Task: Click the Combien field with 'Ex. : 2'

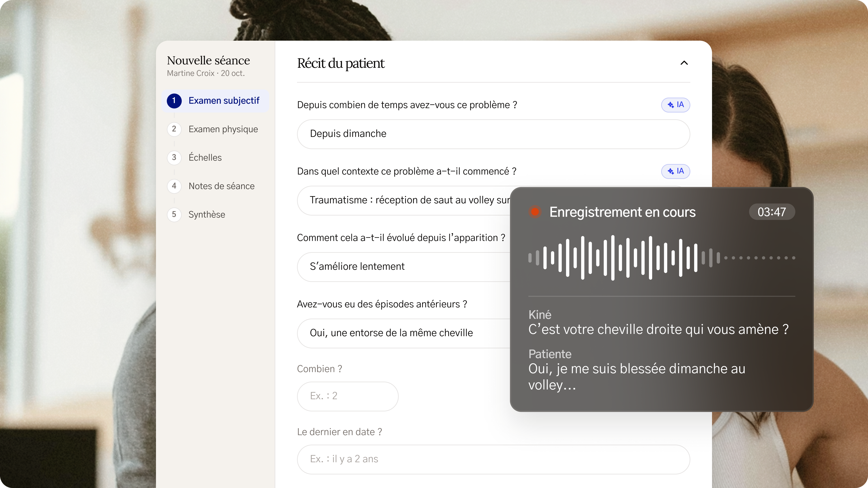Action: click(348, 396)
